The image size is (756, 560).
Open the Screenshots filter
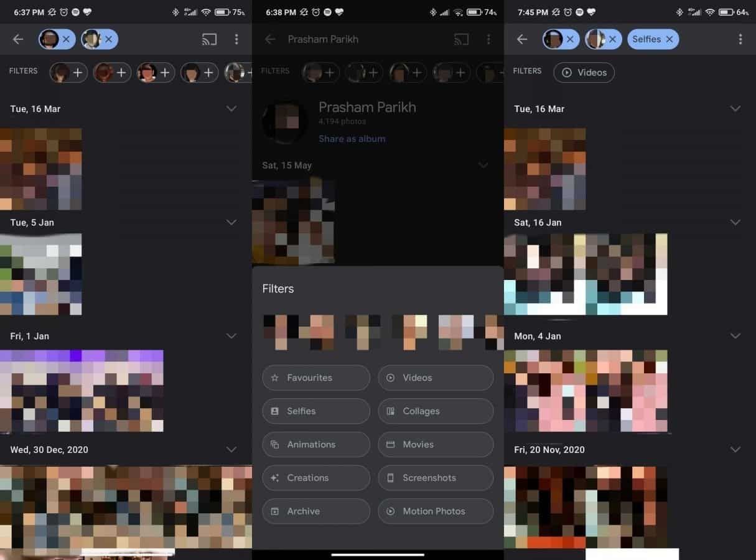(436, 478)
